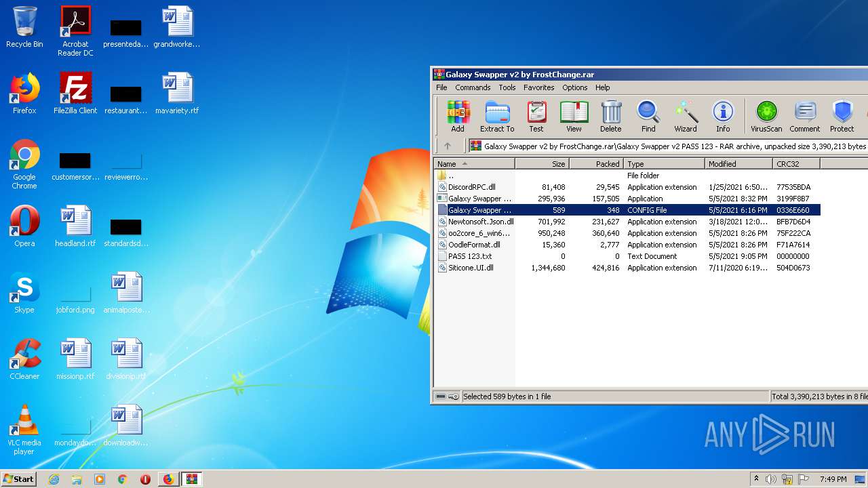868x488 pixels.
Task: Select VLC media player desktop shortcut
Action: [x=24, y=430]
